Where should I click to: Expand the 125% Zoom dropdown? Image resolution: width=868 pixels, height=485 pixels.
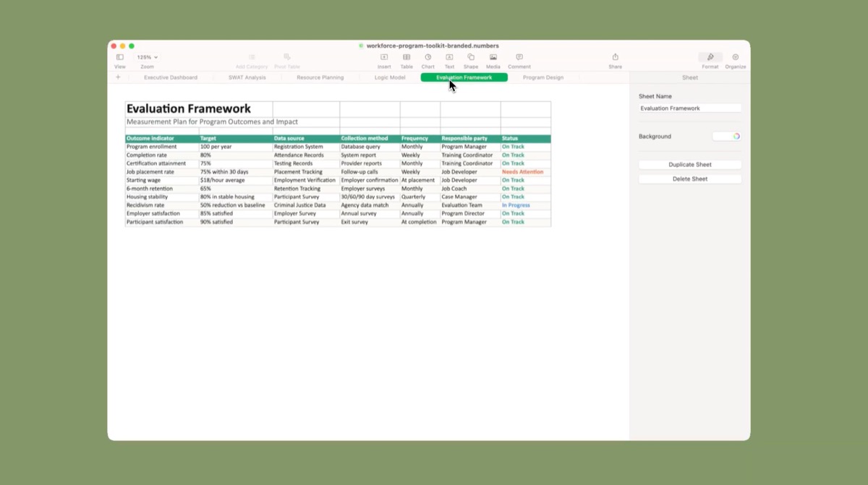tap(148, 57)
